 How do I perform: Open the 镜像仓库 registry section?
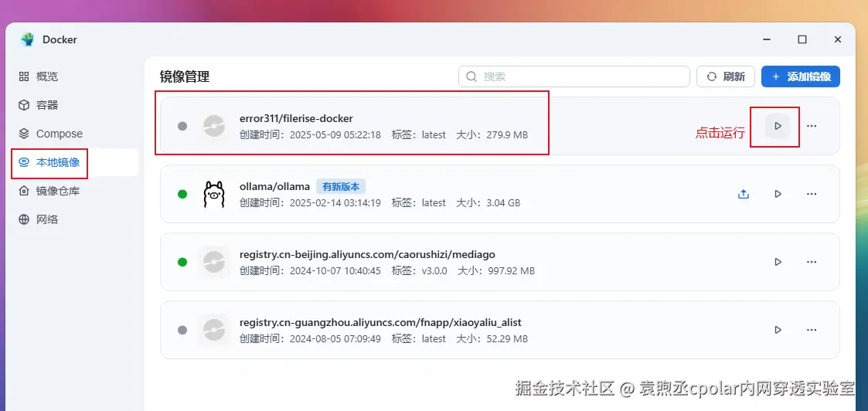point(75,191)
